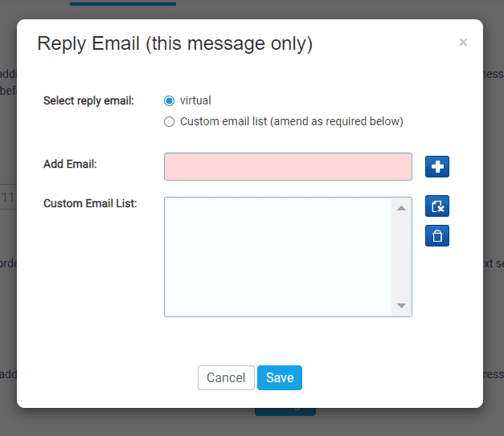Focus the pink Add Email input field
Screen dimensions: 504x436
pos(288,167)
